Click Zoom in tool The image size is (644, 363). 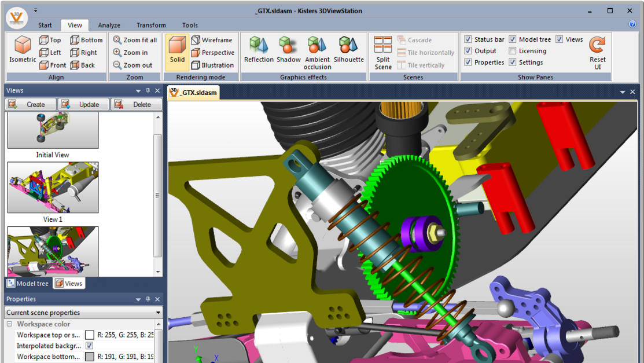(x=130, y=53)
